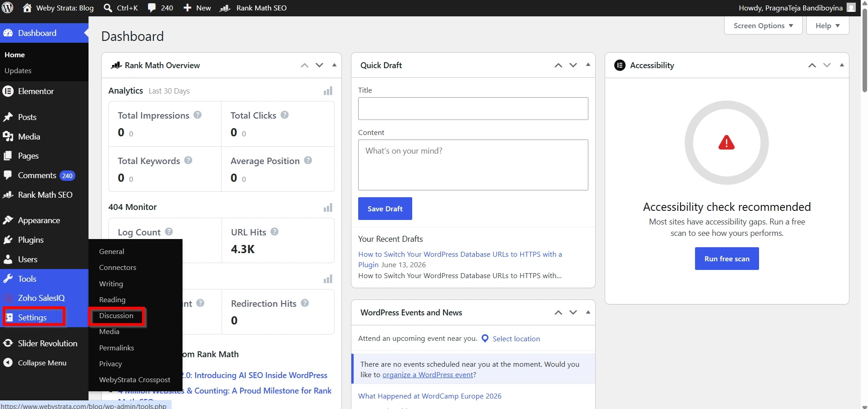This screenshot has width=868, height=409.
Task: Move WordPress Events and News down
Action: pyautogui.click(x=573, y=312)
